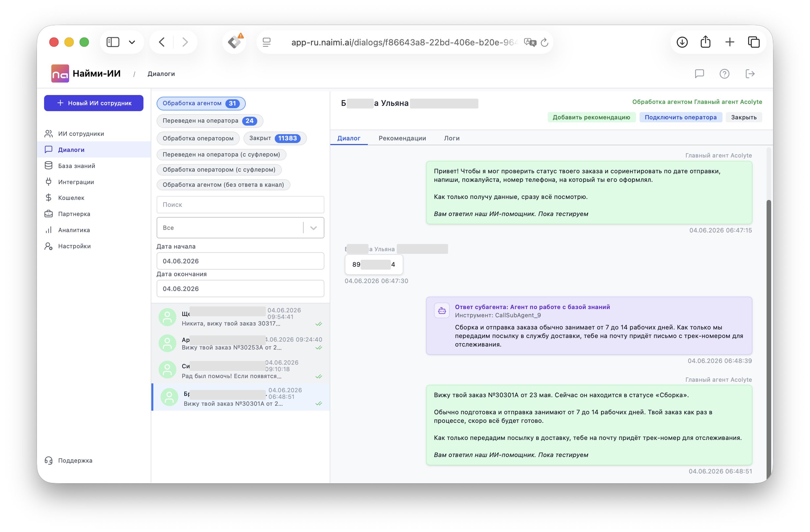Click the 'Обработка агентом Главный агент Acolyte' status

tap(697, 102)
